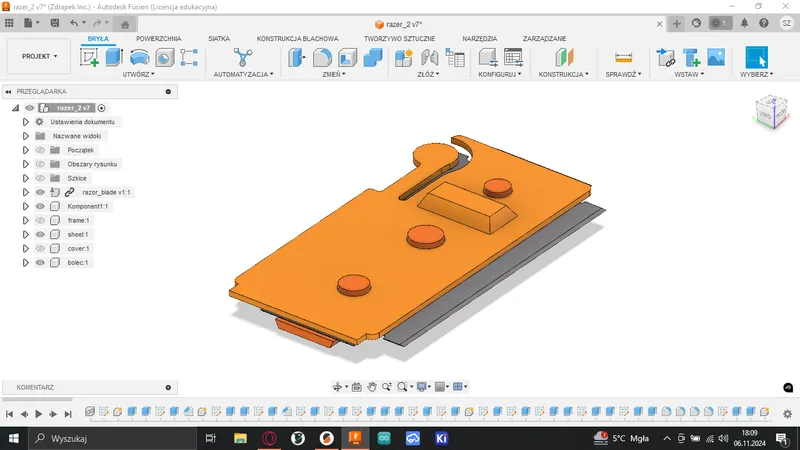Select the Extrude tool in Utwórz
The image size is (800, 450).
[x=114, y=58]
